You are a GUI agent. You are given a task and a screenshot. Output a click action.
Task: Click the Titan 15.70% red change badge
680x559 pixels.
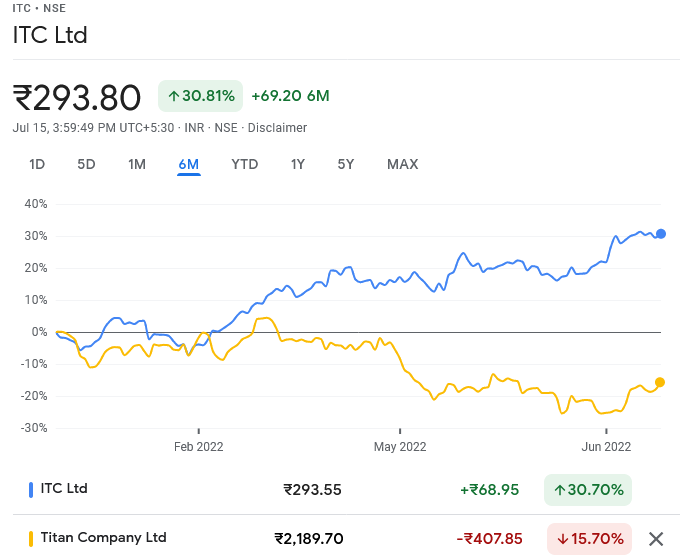tap(588, 539)
